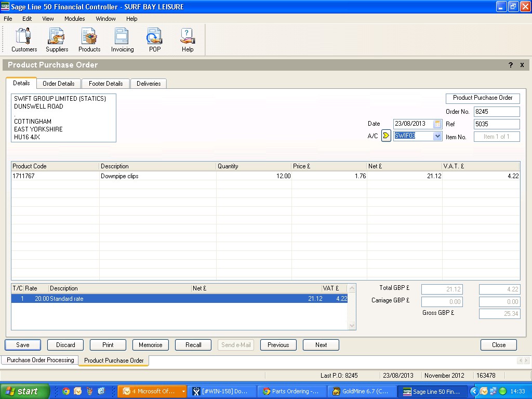Open the Customers module icon
The width and height of the screenshot is (532, 399).
24,40
